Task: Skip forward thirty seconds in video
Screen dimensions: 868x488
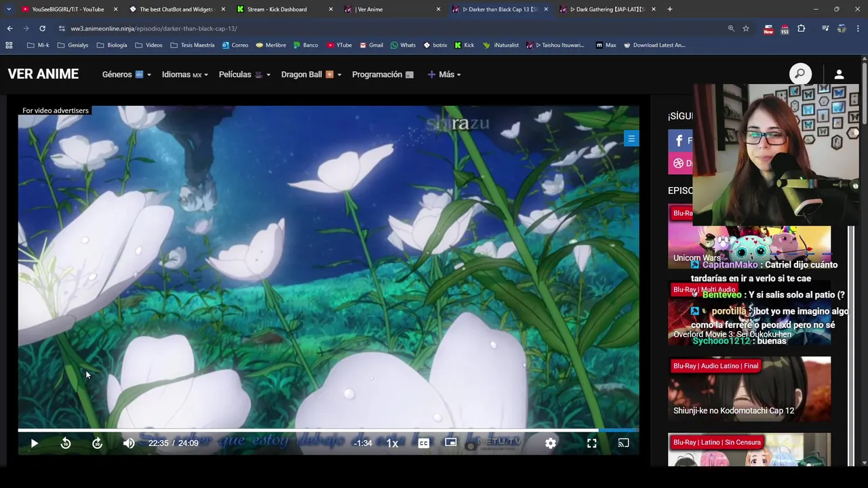Action: tap(98, 443)
